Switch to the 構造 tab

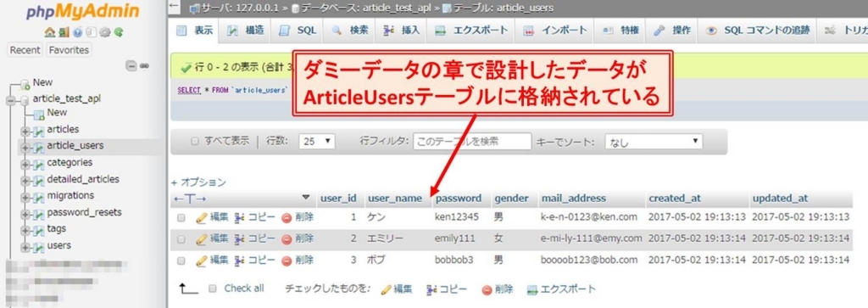246,31
